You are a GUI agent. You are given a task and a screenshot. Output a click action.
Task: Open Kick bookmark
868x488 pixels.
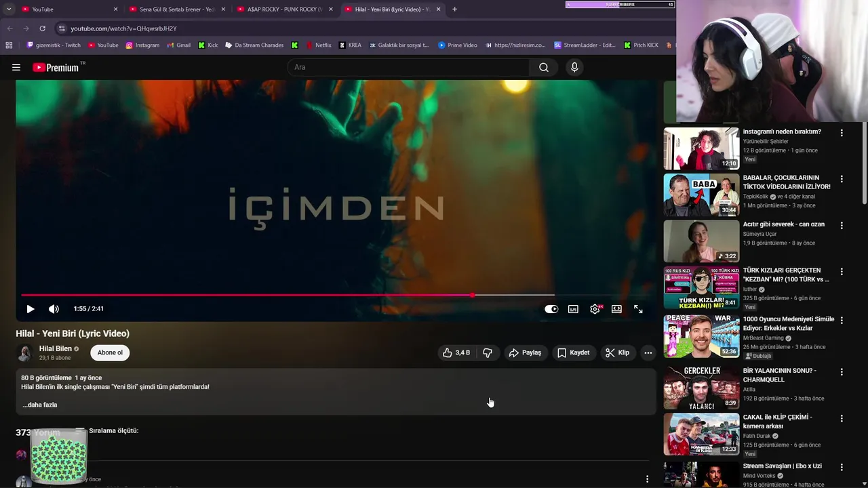click(208, 45)
